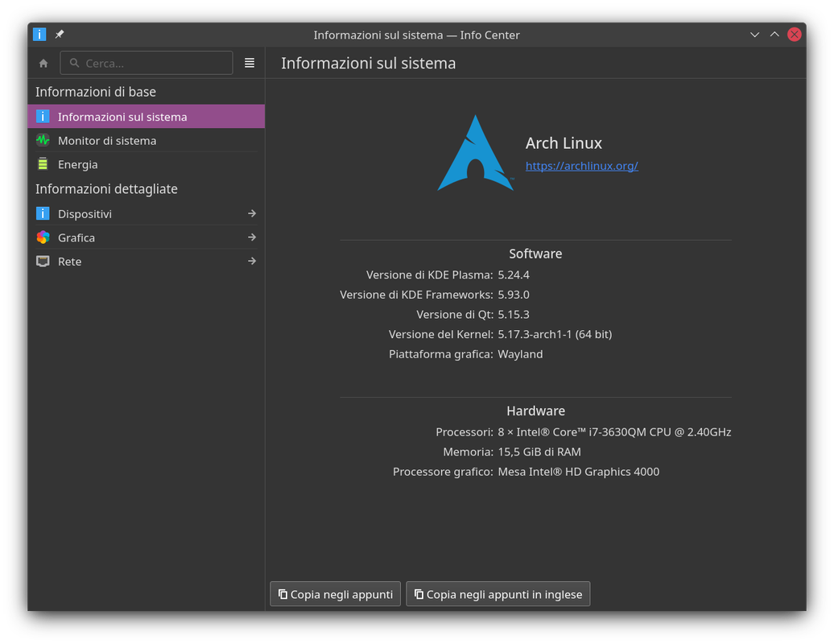Image resolution: width=834 pixels, height=644 pixels.
Task: Click the arrow beside Dispositivi
Action: 252,214
